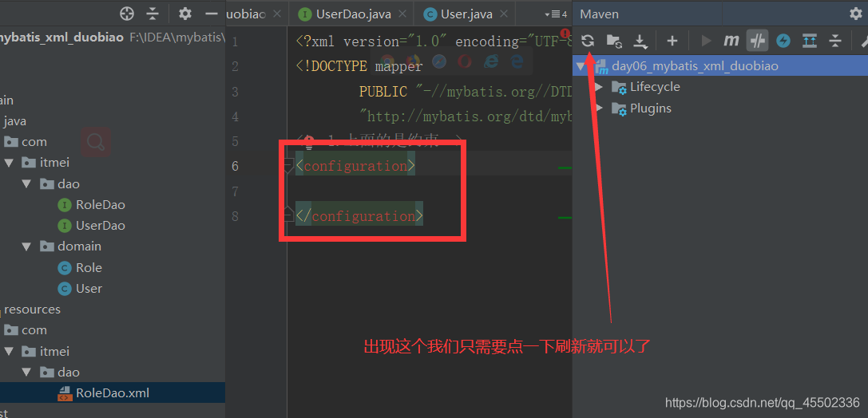Click closing configuration tag on line 8
Image resolution: width=868 pixels, height=418 pixels.
[x=359, y=215]
